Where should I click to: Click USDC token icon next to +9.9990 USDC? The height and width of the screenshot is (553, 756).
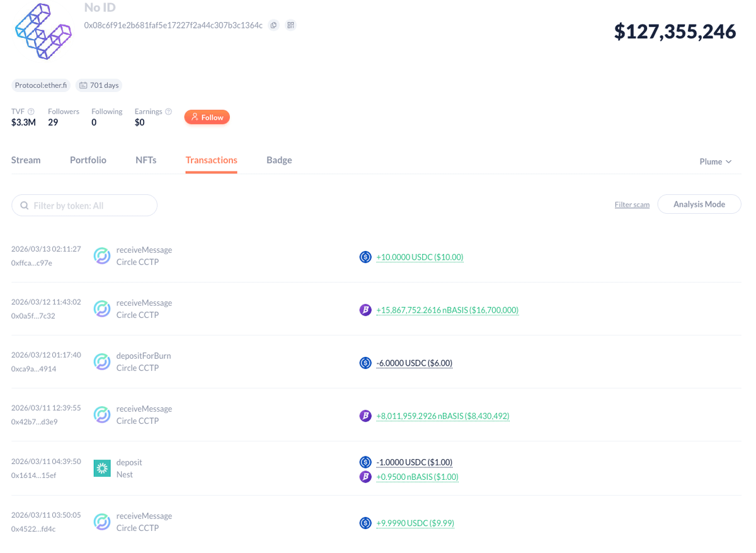pos(365,523)
